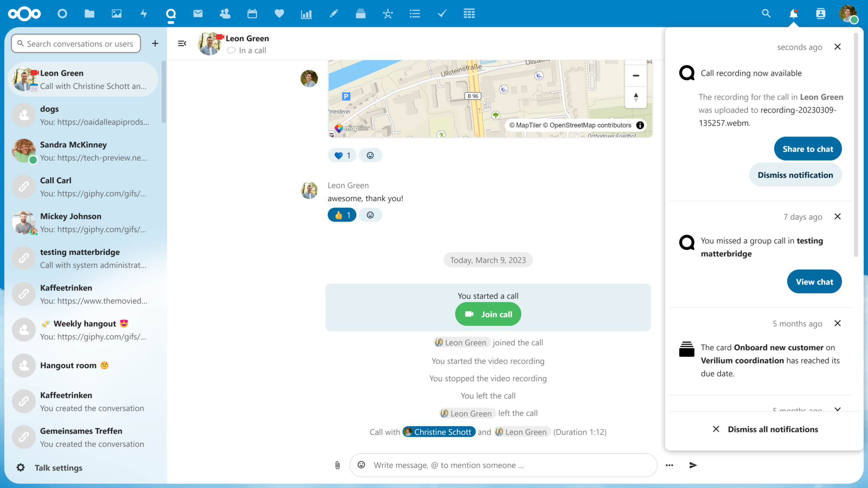Open unified search with the magnifier icon
Viewport: 868px width, 488px height.
765,13
